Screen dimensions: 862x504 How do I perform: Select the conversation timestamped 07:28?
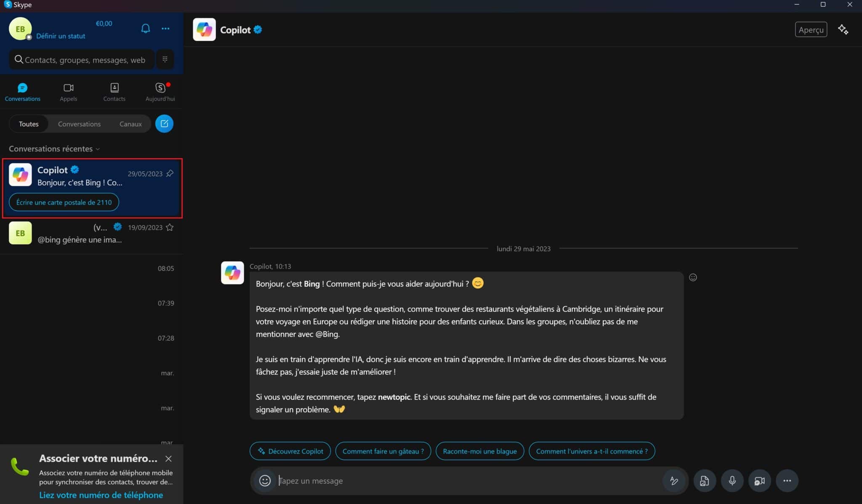[x=92, y=338]
